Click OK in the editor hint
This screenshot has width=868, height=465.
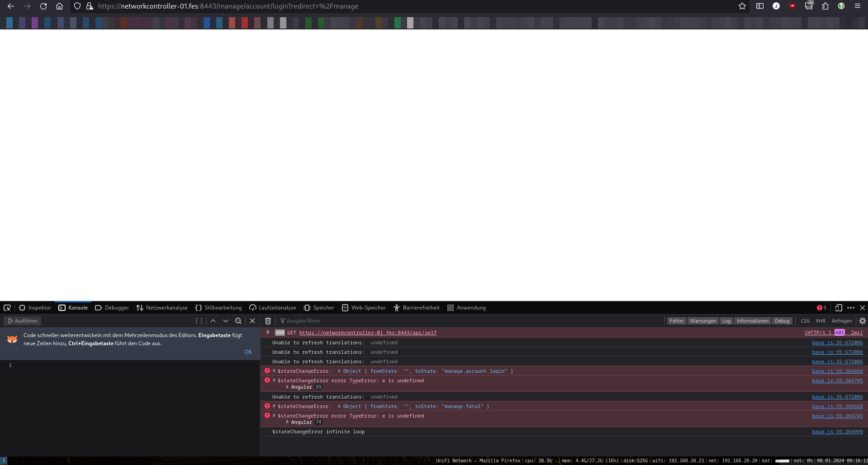[x=248, y=352]
